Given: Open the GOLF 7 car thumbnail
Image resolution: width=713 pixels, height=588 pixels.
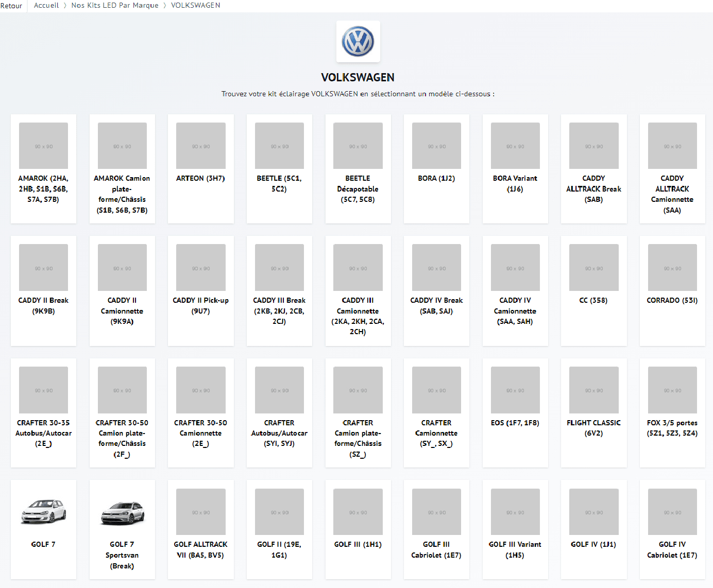Looking at the screenshot, I should (x=43, y=512).
